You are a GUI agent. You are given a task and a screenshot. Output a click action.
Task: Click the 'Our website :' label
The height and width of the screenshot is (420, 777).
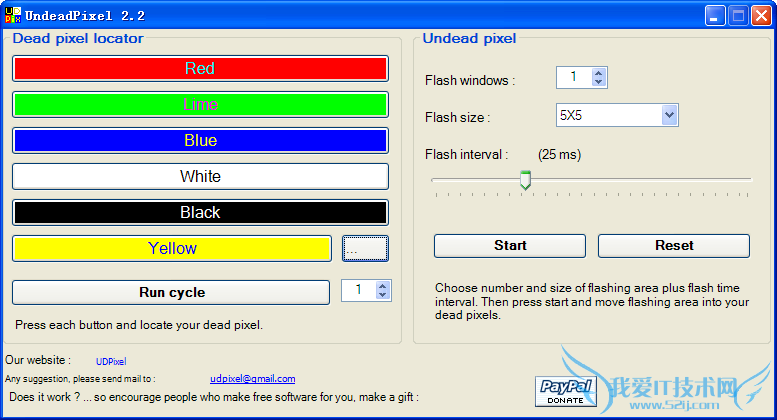point(38,360)
